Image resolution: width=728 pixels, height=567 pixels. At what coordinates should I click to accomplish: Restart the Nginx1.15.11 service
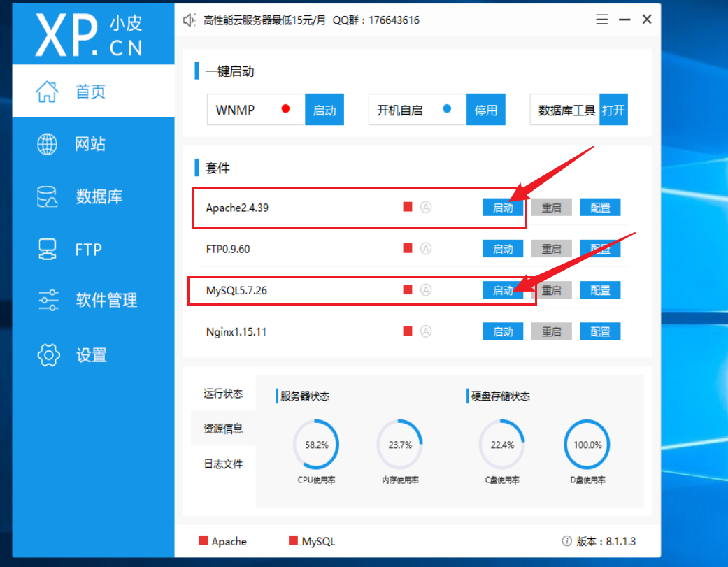tap(552, 331)
